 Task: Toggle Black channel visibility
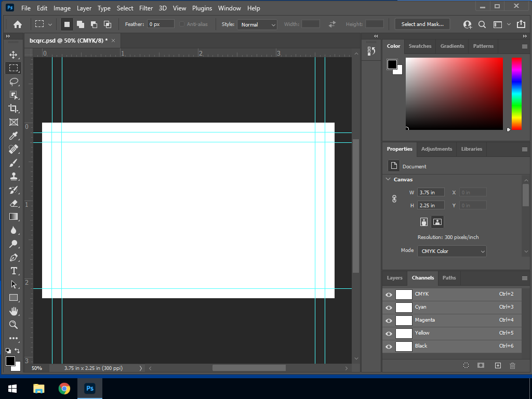[x=389, y=347]
